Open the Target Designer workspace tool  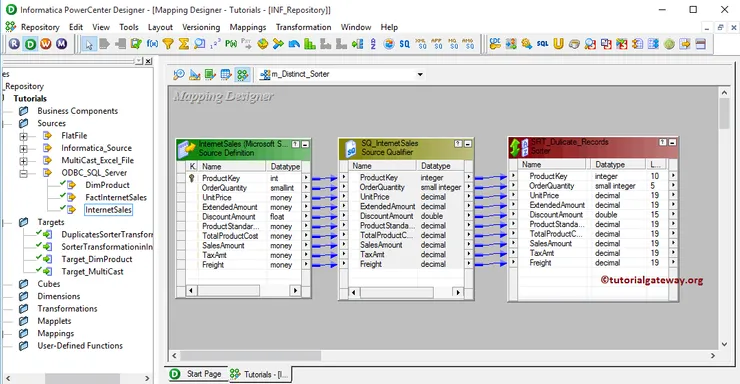click(194, 74)
